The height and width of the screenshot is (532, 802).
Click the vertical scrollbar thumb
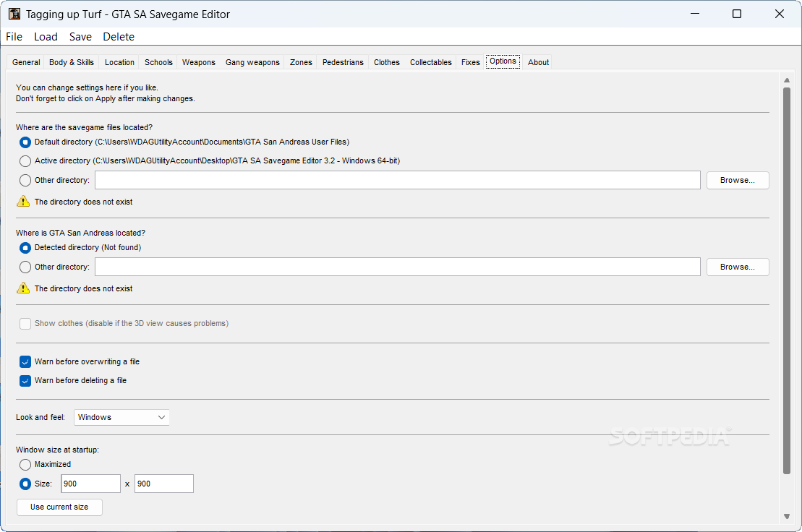click(787, 281)
